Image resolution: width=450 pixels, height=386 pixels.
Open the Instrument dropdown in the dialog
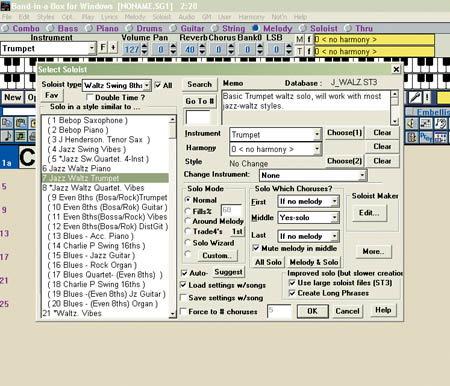317,134
